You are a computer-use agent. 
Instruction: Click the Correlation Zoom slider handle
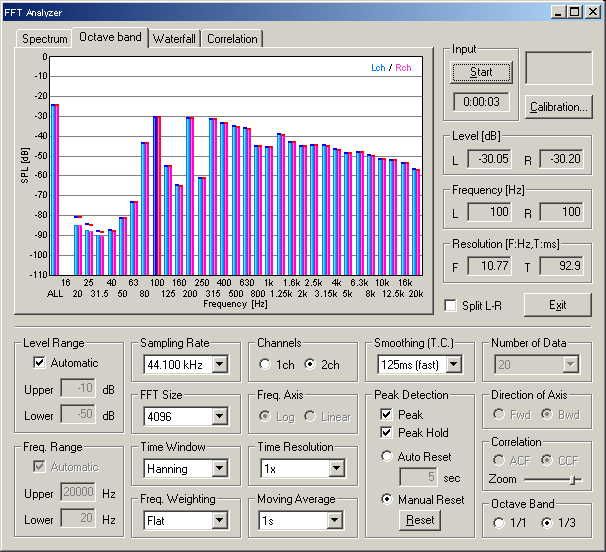pyautogui.click(x=575, y=480)
